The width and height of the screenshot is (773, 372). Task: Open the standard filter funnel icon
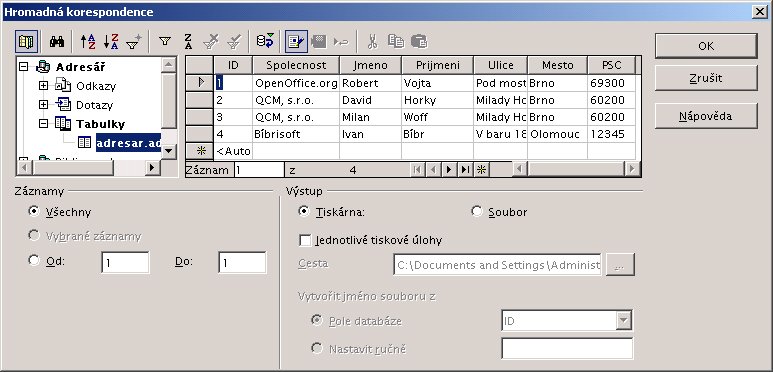pos(165,41)
